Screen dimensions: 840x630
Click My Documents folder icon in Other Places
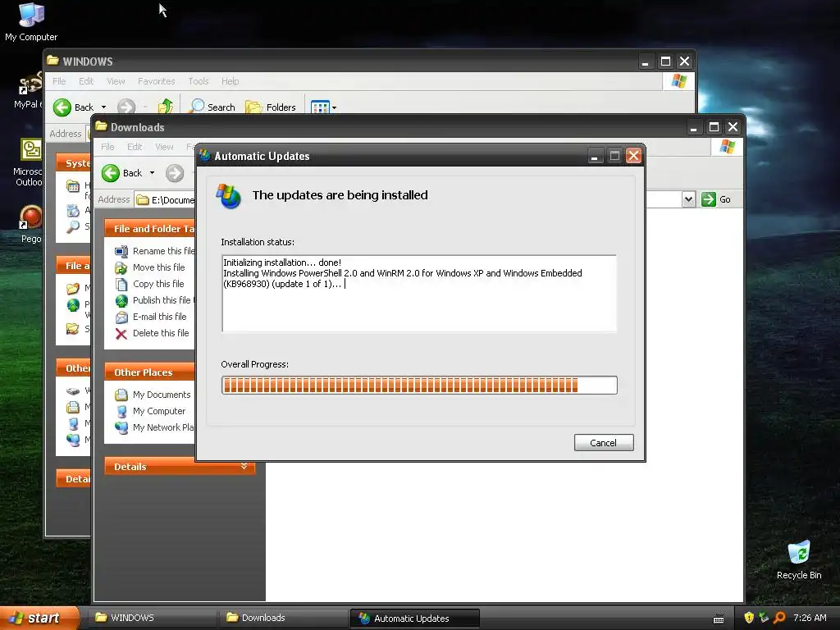tap(121, 395)
